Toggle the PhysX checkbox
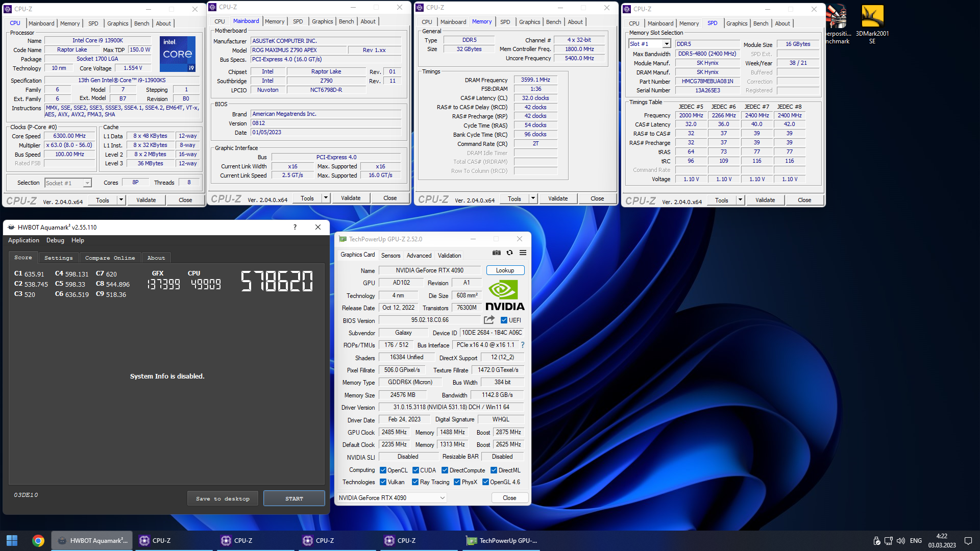This screenshot has width=980, height=551. click(x=457, y=482)
